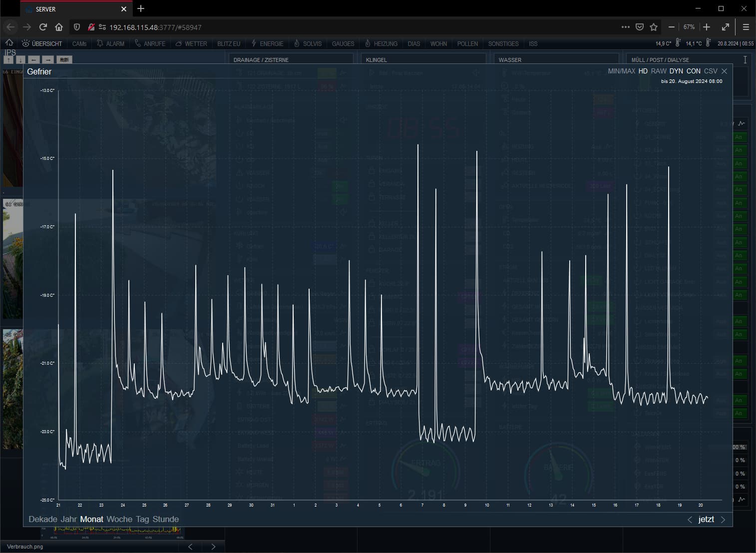
Task: Toggle the HD chart mode
Action: (x=643, y=71)
